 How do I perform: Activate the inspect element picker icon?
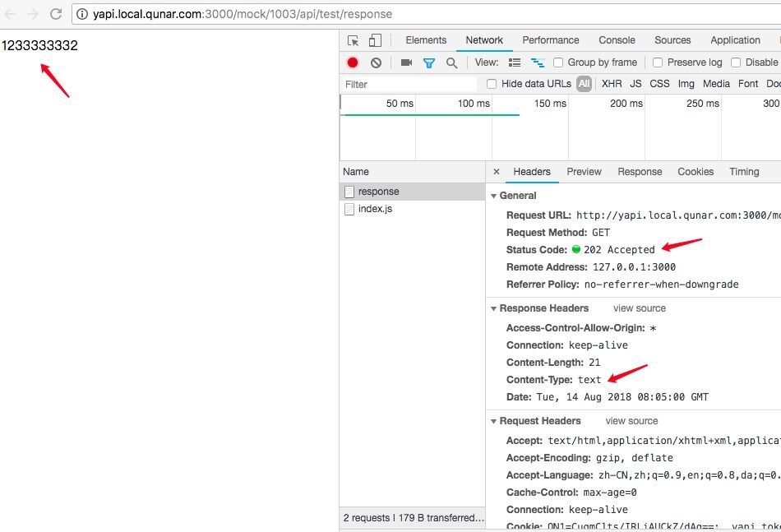tap(354, 41)
